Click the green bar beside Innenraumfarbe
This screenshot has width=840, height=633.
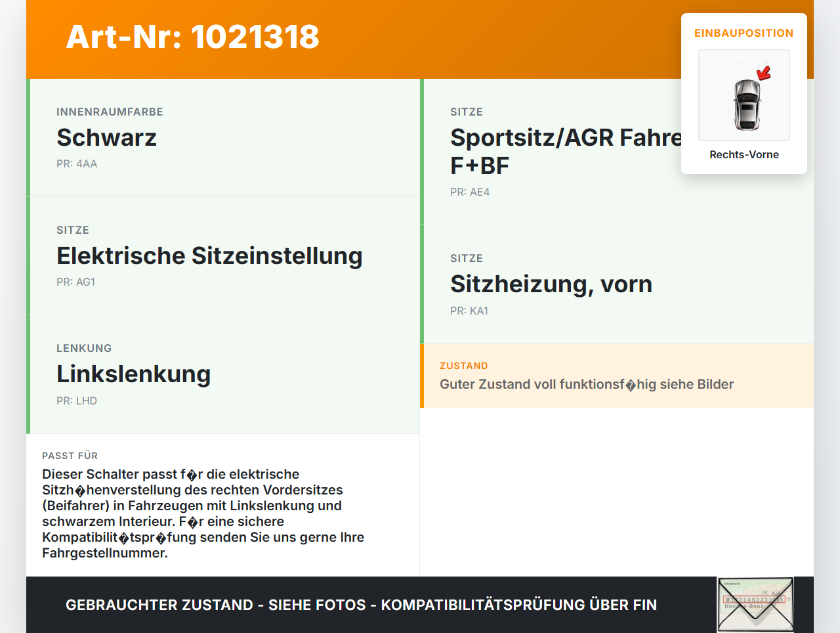point(28,137)
